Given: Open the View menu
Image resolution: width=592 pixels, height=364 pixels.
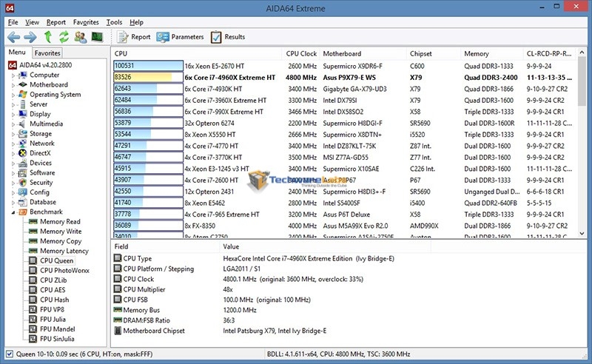Looking at the screenshot, I should pos(32,22).
